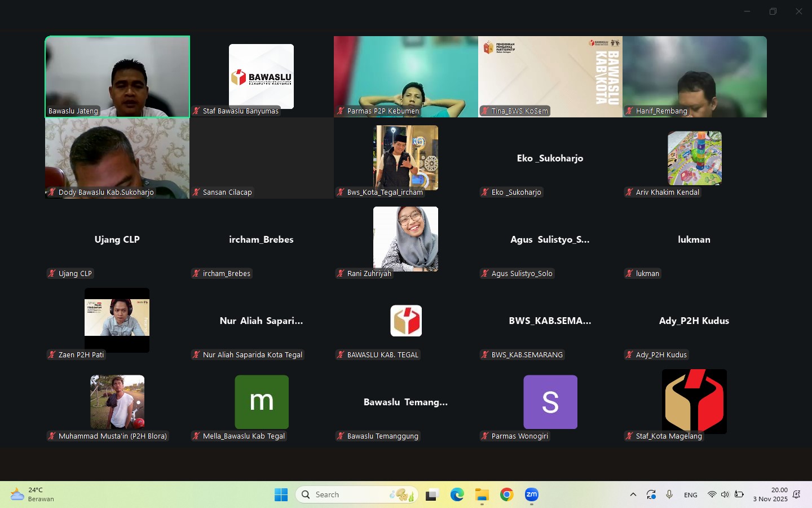Select the Bawaslu Jateng video tile
Screen dimensions: 812x508
point(117,77)
